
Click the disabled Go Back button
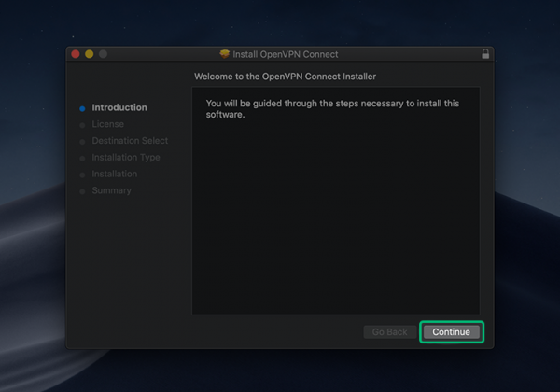[389, 332]
